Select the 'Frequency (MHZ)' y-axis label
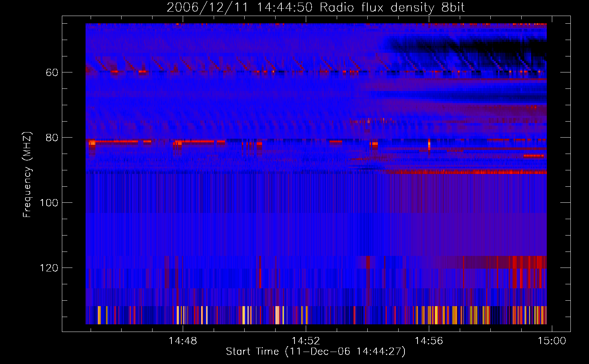589x364 pixels. click(x=27, y=175)
